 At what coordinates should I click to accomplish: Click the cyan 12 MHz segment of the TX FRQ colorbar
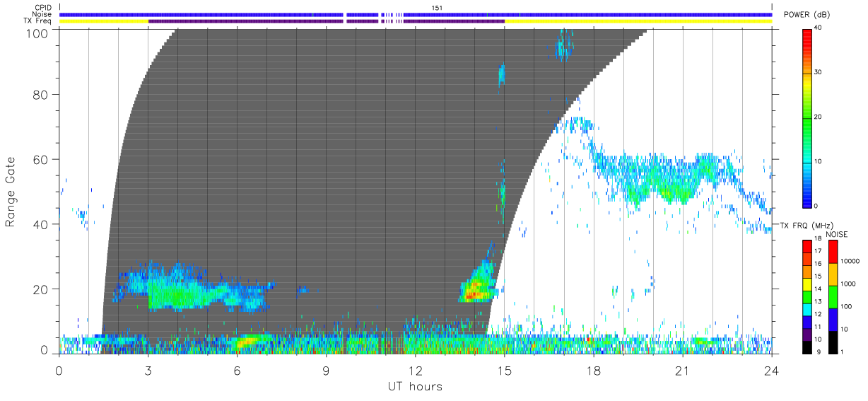[807, 311]
